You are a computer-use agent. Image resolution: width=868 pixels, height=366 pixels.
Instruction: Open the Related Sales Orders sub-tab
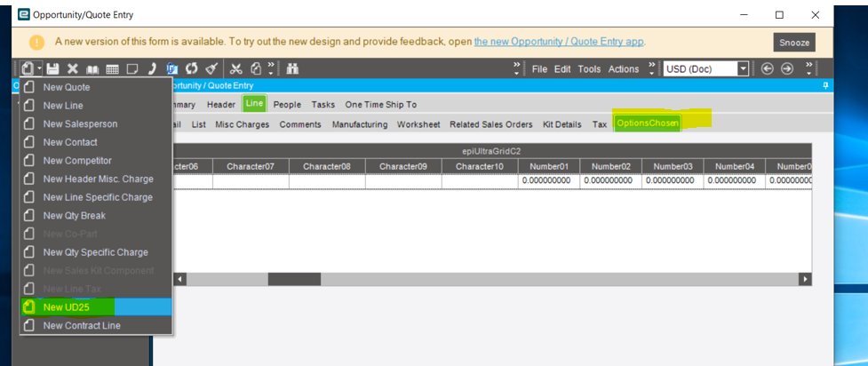point(491,124)
